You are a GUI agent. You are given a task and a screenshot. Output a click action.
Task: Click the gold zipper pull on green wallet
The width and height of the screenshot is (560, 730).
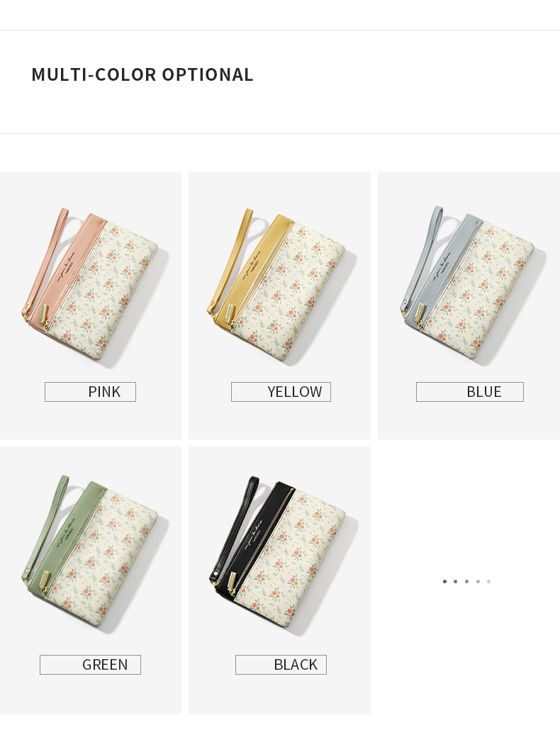tap(45, 582)
